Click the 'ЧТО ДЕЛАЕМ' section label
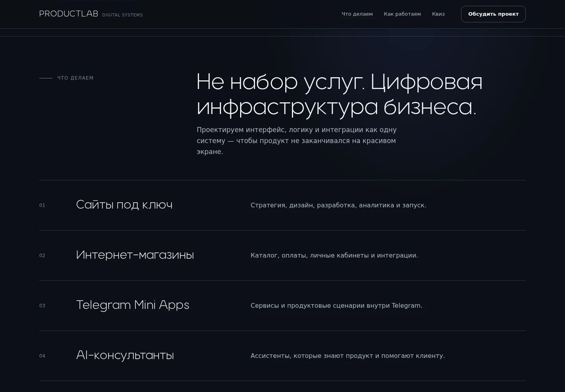 [75, 78]
